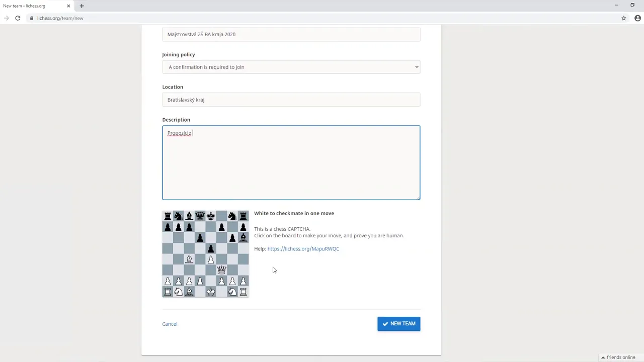Click the team name field Majstrovstvá ZŠ BA kraja 2020
The image size is (644, 362).
coord(291,34)
